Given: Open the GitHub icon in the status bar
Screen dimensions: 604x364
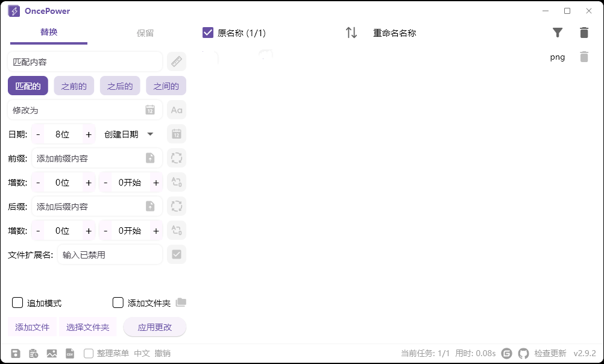Looking at the screenshot, I should [524, 353].
